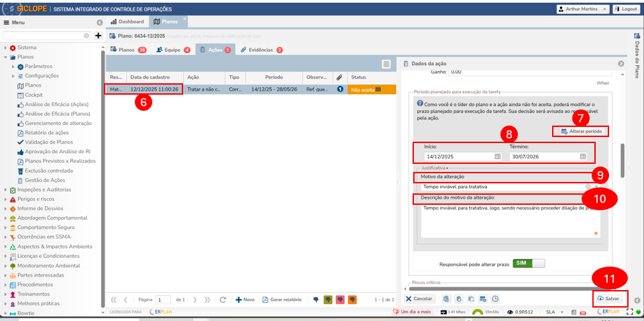Collapse the Dados da ação panel arrow
This screenshot has width=644, height=321.
pyautogui.click(x=621, y=64)
